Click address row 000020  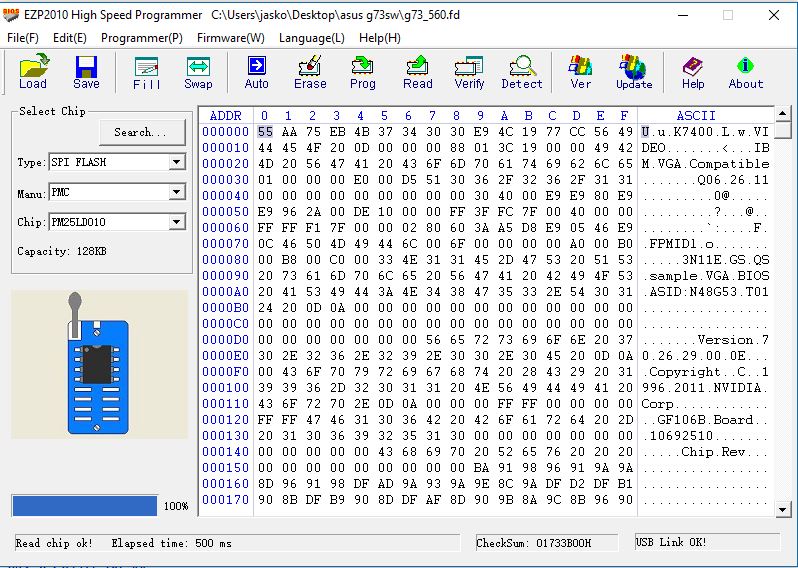225,164
